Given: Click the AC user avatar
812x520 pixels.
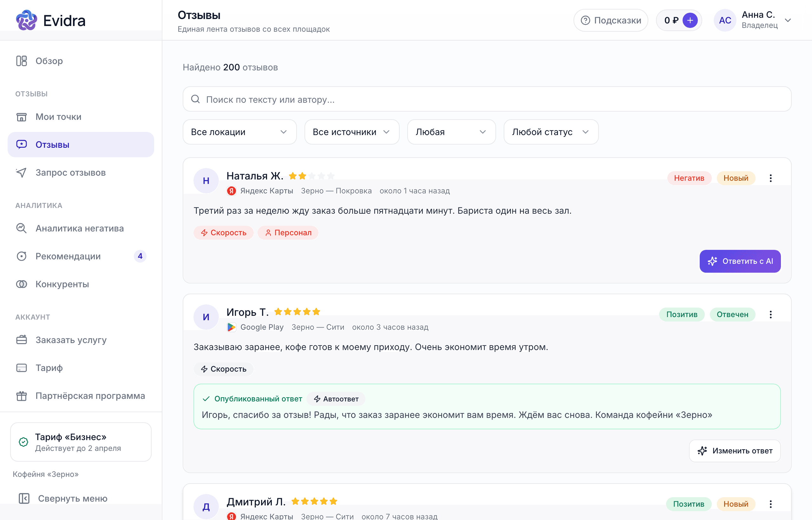Looking at the screenshot, I should (725, 20).
